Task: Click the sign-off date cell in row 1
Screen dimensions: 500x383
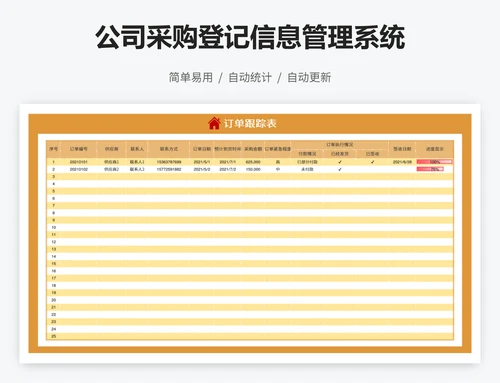Action: (x=402, y=162)
